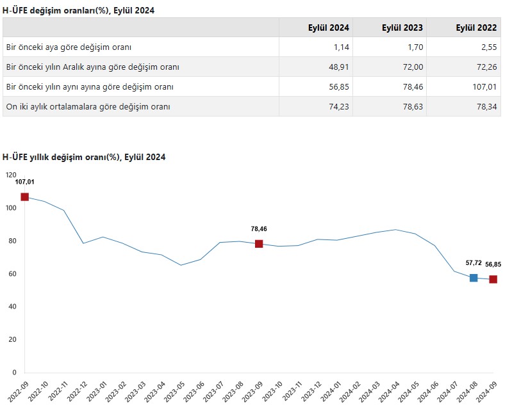The width and height of the screenshot is (512, 420).
Task: Select the red 2023-09 data point marker
Action: point(259,244)
